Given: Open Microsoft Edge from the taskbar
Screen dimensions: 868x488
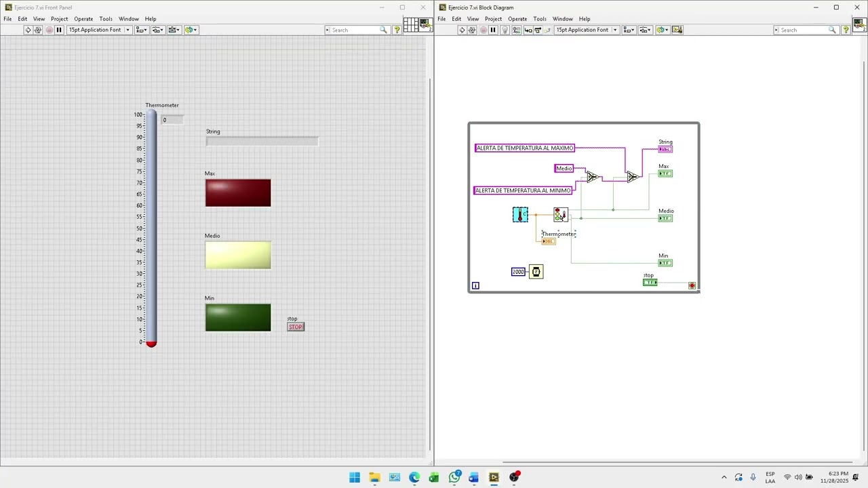Looking at the screenshot, I should point(414,477).
